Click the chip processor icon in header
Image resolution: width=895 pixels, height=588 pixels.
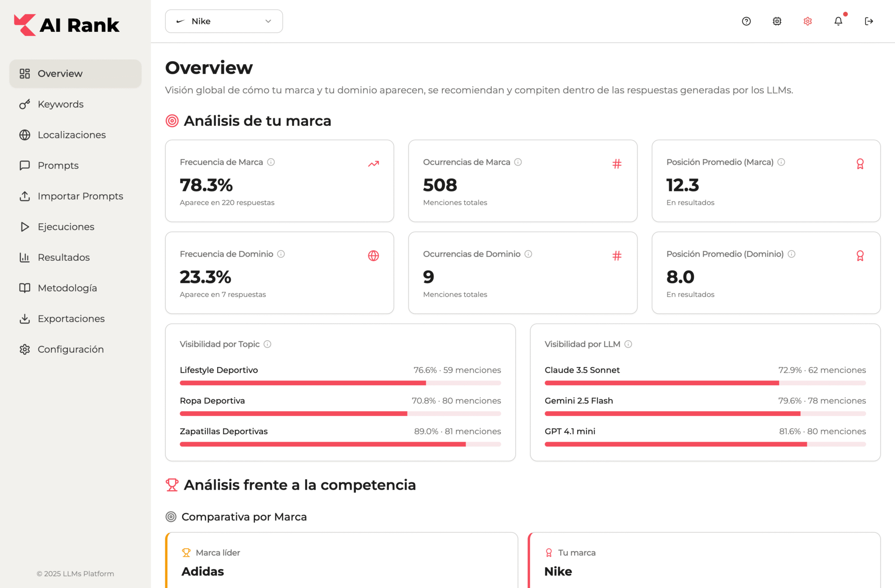coord(777,21)
